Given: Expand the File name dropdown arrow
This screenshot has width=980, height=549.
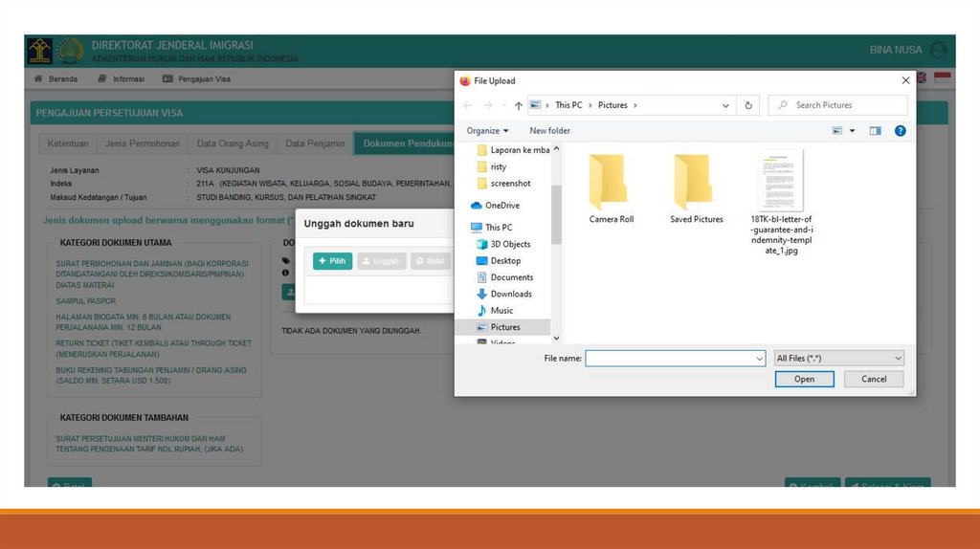Looking at the screenshot, I should [x=759, y=359].
